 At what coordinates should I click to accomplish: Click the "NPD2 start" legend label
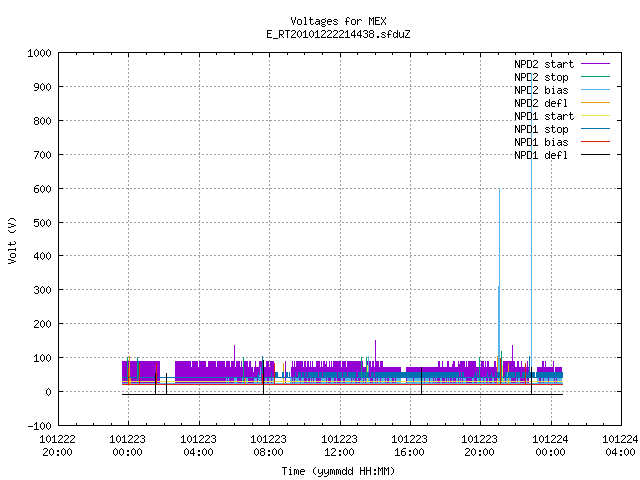544,64
